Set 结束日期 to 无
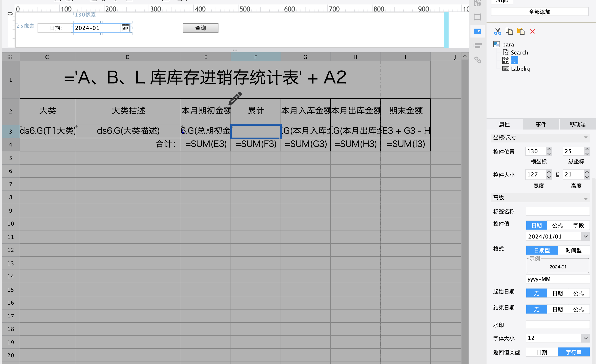 pyautogui.click(x=537, y=309)
